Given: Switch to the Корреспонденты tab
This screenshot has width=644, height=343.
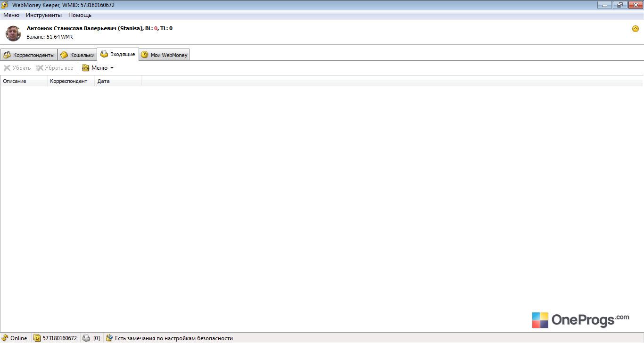Looking at the screenshot, I should point(29,55).
